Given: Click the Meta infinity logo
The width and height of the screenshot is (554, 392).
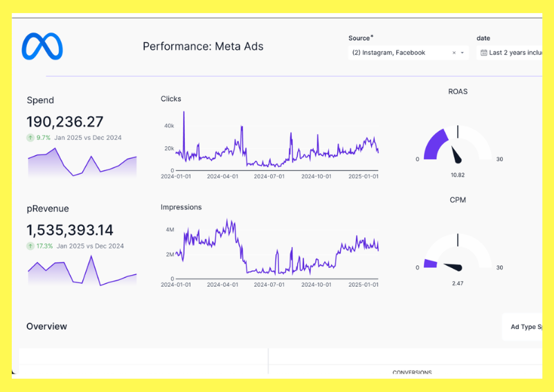Looking at the screenshot, I should pos(42,46).
